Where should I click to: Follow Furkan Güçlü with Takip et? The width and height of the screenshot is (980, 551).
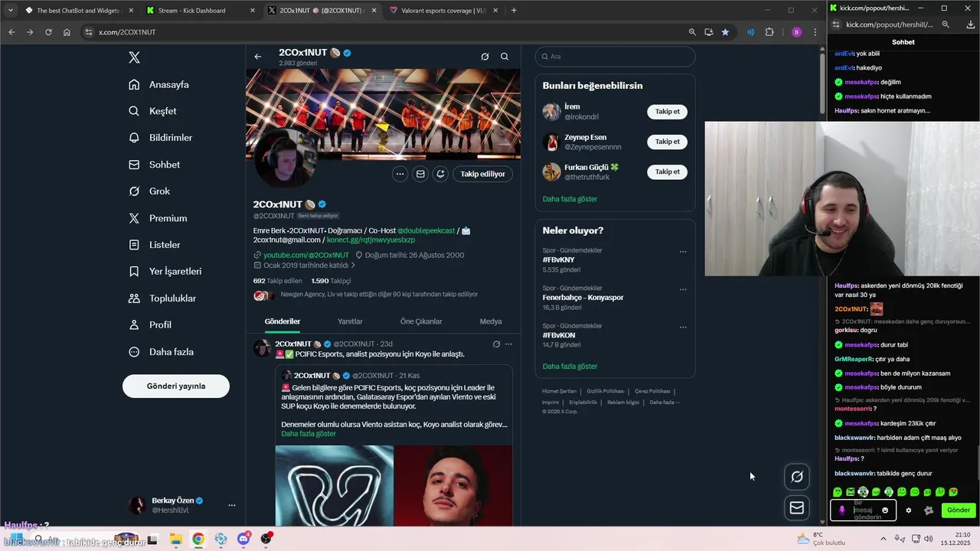(x=667, y=172)
